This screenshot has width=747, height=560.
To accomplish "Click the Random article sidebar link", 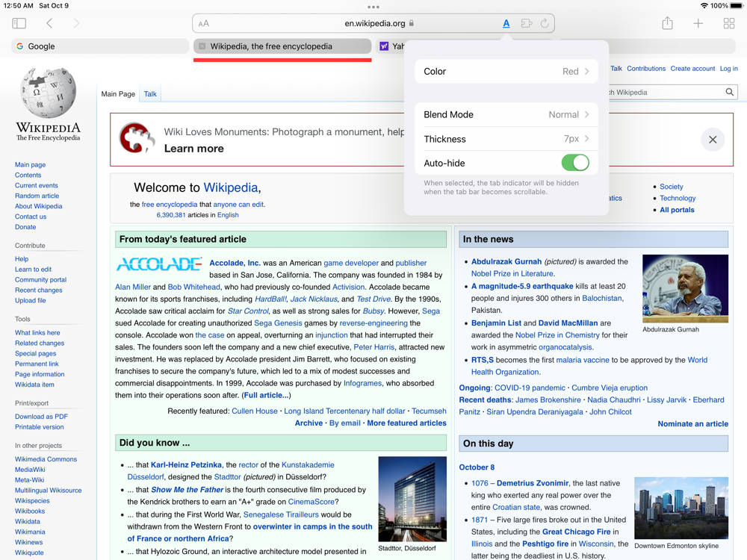I will [x=37, y=196].
